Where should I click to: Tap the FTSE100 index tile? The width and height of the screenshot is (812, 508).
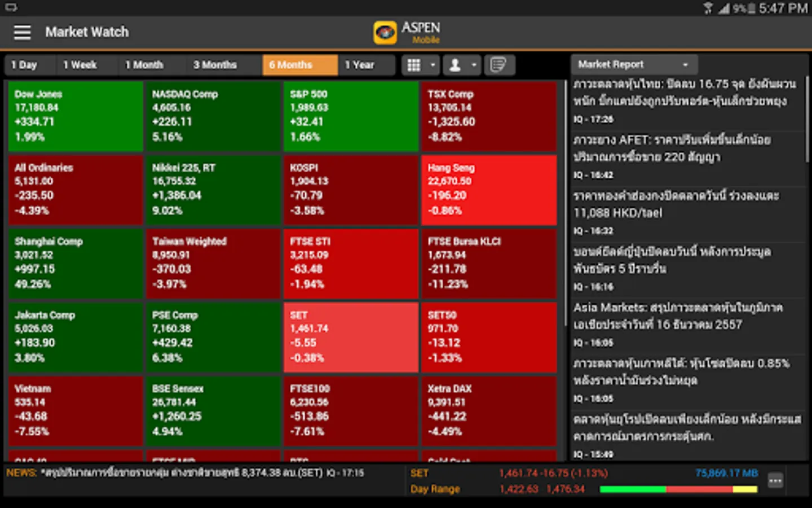pyautogui.click(x=351, y=411)
